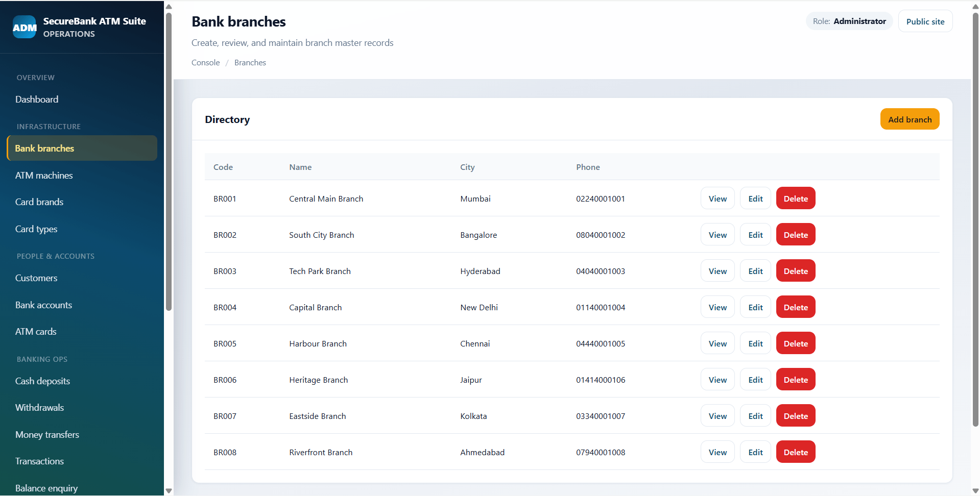Edit the Central Main Branch record
Viewport: 980px width, 496px height.
point(755,199)
